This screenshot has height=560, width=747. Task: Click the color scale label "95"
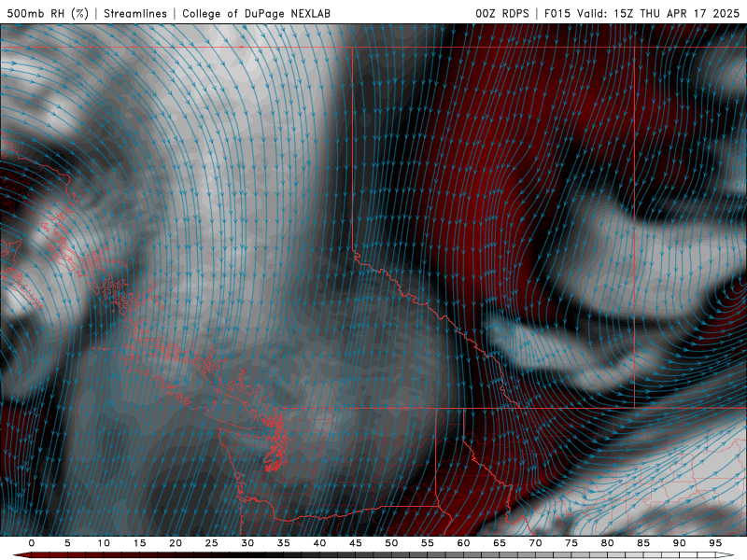[715, 543]
